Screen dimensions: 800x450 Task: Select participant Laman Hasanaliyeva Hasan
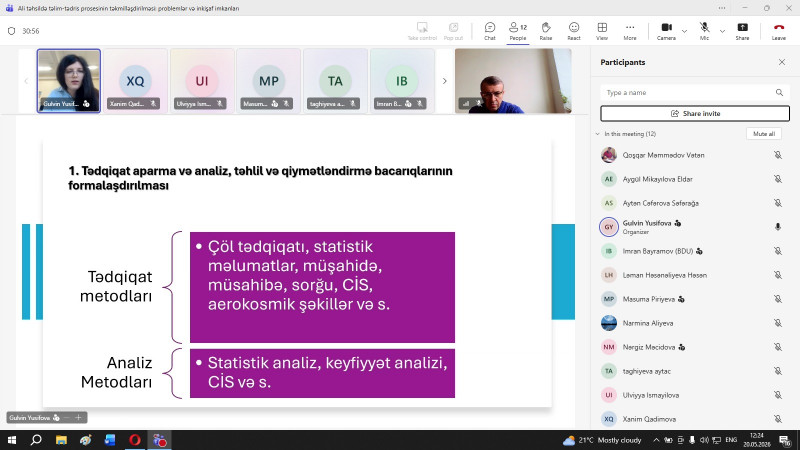[694, 275]
